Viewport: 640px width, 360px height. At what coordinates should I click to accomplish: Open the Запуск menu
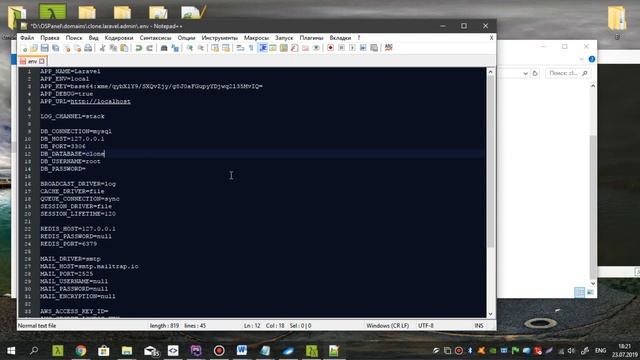[x=284, y=38]
